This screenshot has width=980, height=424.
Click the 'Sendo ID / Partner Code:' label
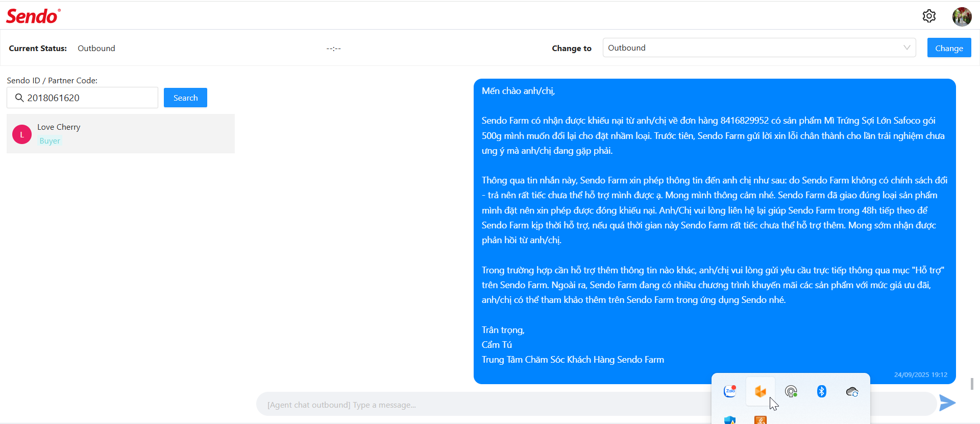pyautogui.click(x=52, y=80)
